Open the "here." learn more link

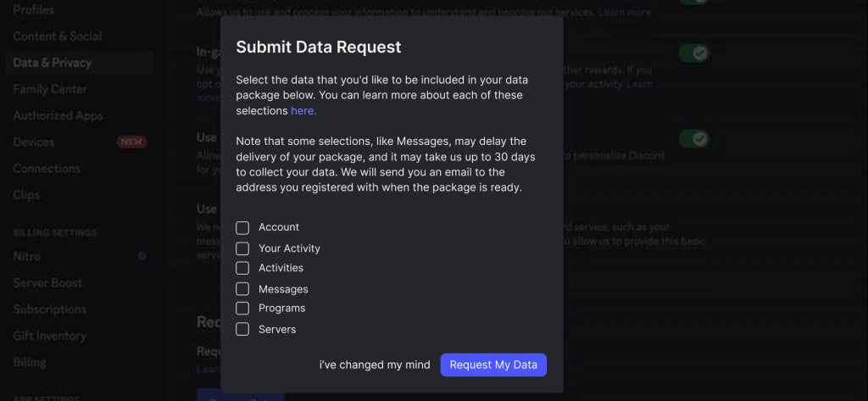tap(304, 111)
